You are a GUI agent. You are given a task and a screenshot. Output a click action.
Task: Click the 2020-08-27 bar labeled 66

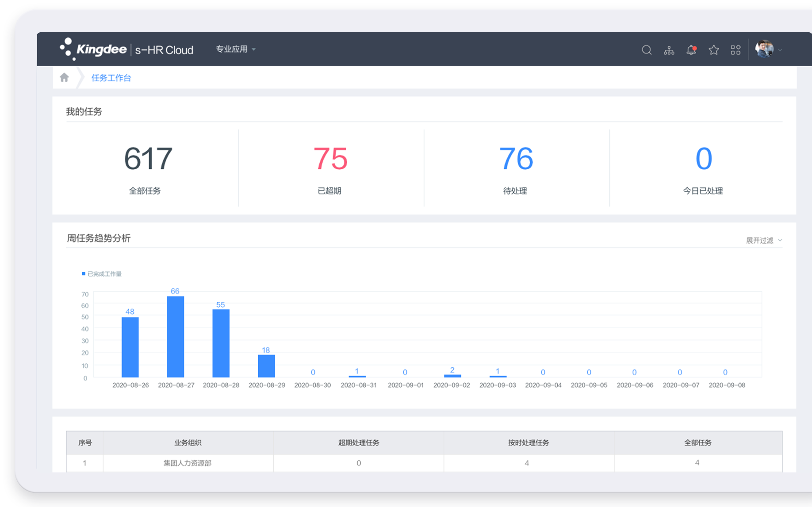pos(176,336)
